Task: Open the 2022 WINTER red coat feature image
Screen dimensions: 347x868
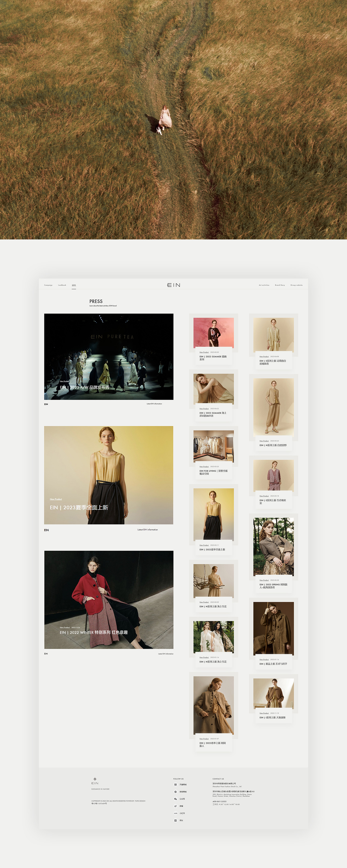Action: (x=109, y=600)
